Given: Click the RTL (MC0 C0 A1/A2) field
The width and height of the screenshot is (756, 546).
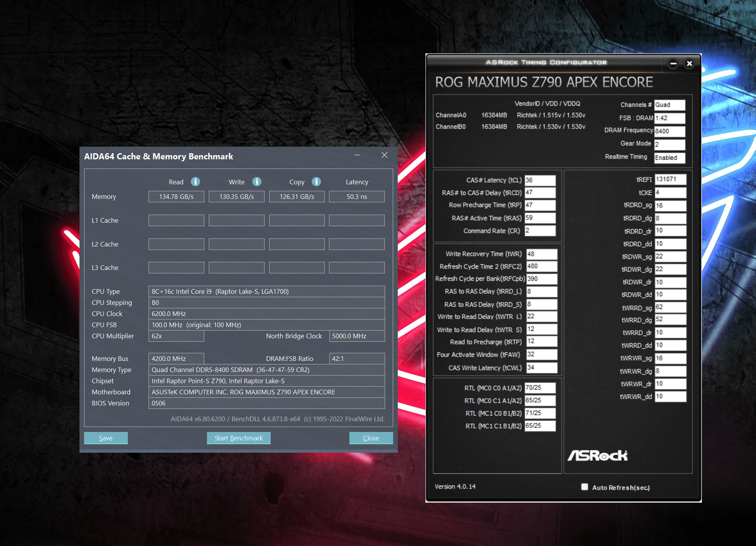Looking at the screenshot, I should point(540,388).
